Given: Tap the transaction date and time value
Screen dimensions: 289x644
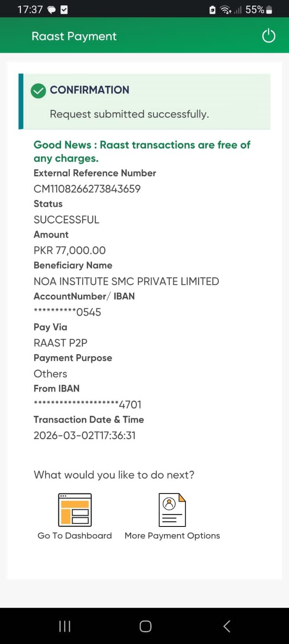Looking at the screenshot, I should pyautogui.click(x=85, y=436).
